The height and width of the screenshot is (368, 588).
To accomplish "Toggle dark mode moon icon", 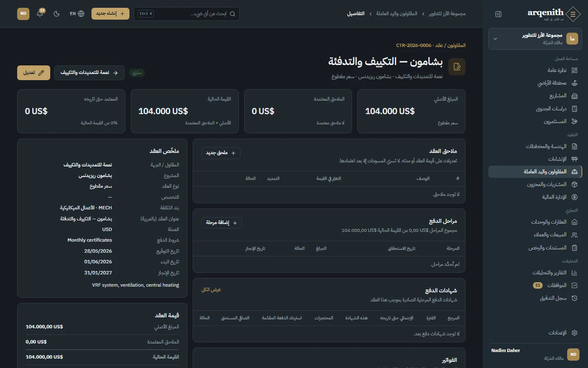I will pyautogui.click(x=57, y=13).
